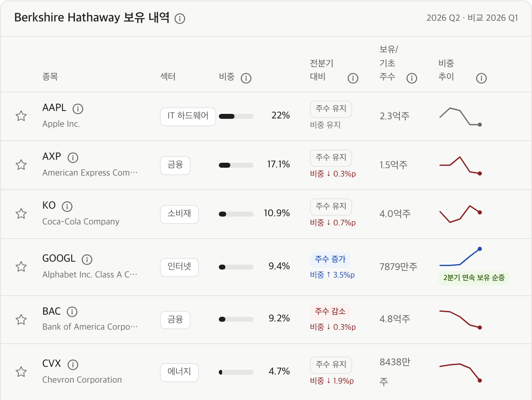
Task: Click the 2026 Q2 · 비교 2026 Q1 period label
Action: tap(472, 18)
